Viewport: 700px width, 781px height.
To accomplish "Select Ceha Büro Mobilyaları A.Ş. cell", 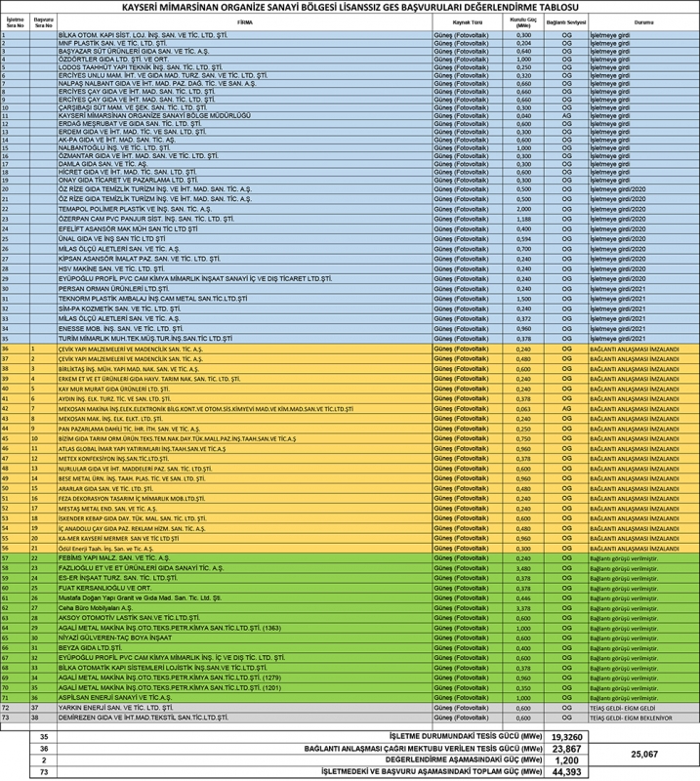I will coord(245,608).
